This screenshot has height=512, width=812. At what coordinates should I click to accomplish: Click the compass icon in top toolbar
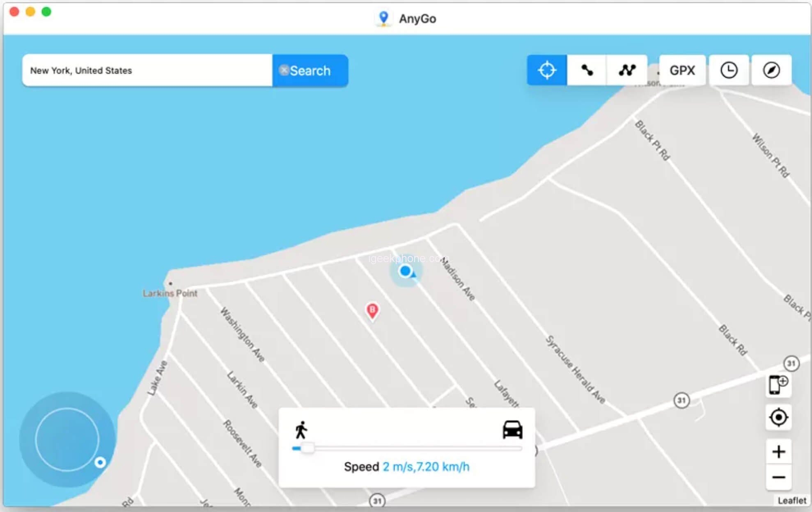click(x=771, y=70)
